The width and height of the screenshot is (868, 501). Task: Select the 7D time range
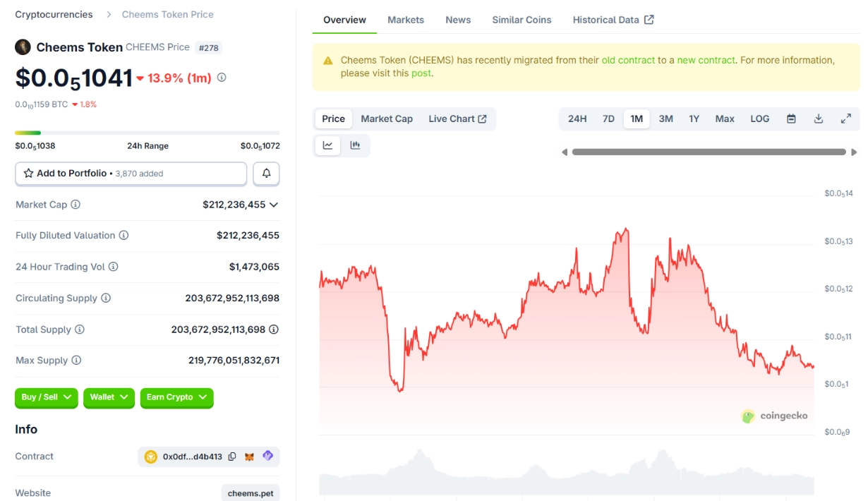point(608,119)
